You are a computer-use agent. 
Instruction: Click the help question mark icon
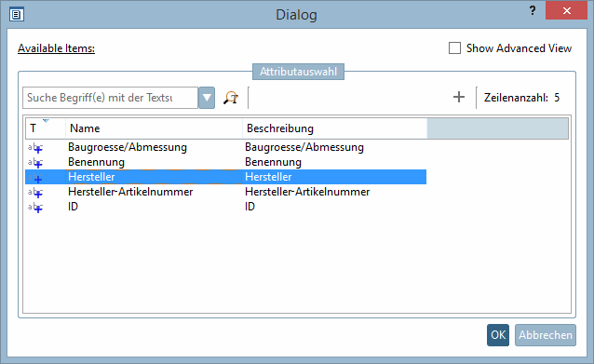click(x=533, y=10)
